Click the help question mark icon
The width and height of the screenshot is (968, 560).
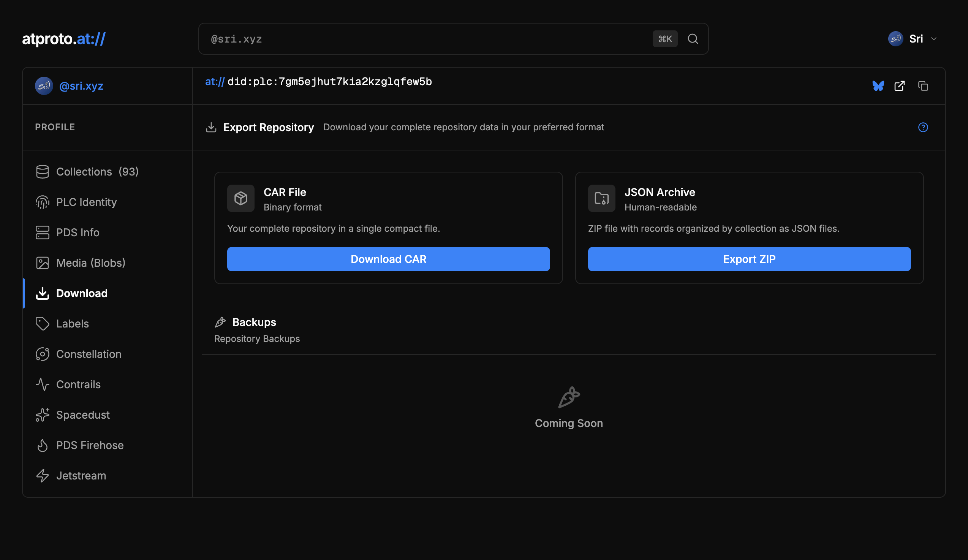pyautogui.click(x=923, y=127)
